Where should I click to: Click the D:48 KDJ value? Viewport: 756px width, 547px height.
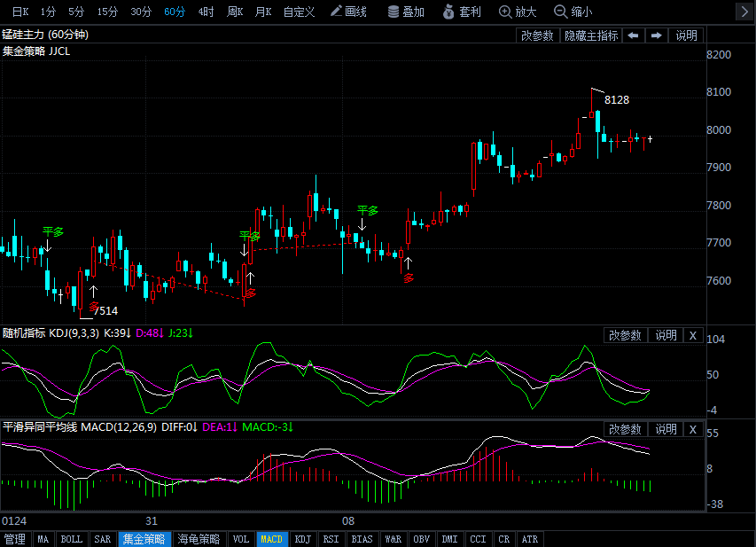[x=150, y=333]
